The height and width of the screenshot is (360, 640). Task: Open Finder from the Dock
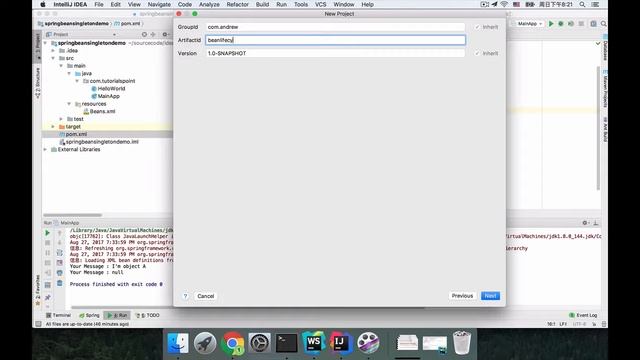[178, 342]
